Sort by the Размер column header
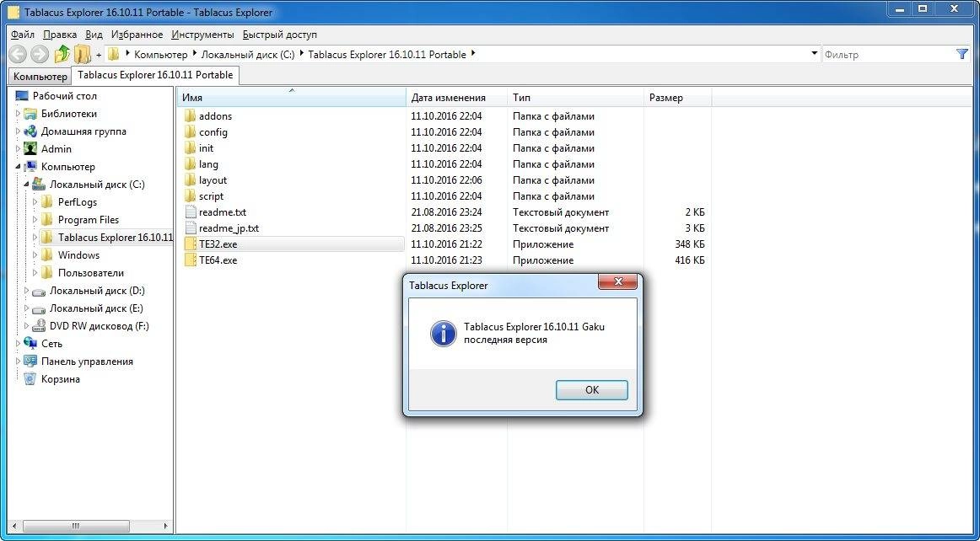The height and width of the screenshot is (541, 980). 678,98
